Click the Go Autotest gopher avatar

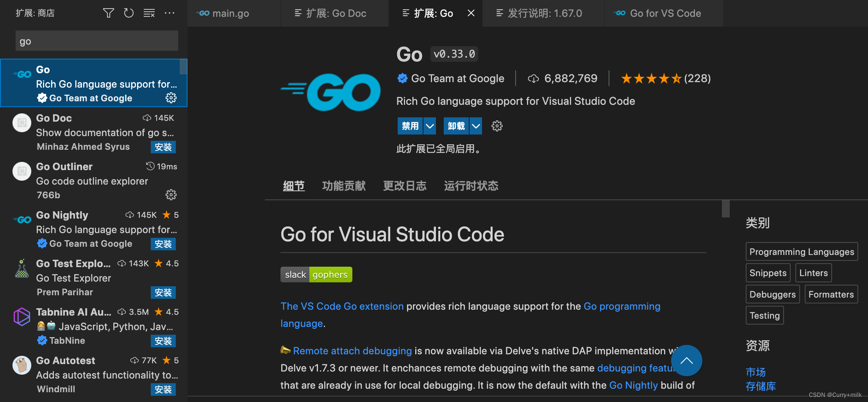tap(22, 365)
